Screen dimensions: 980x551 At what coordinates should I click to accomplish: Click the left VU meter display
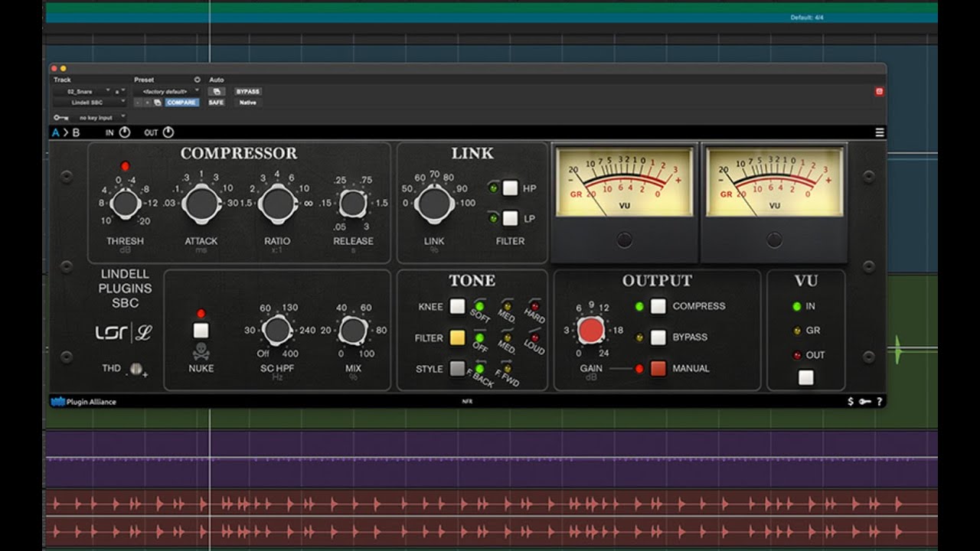(624, 182)
